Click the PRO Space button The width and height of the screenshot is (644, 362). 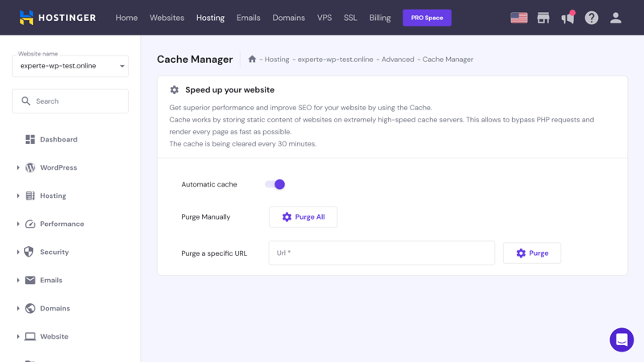[x=427, y=18]
